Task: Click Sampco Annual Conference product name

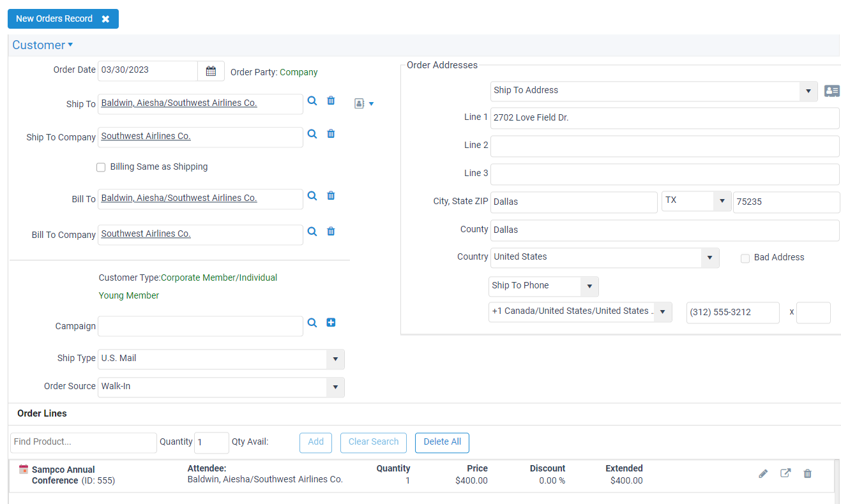Action: coord(63,475)
